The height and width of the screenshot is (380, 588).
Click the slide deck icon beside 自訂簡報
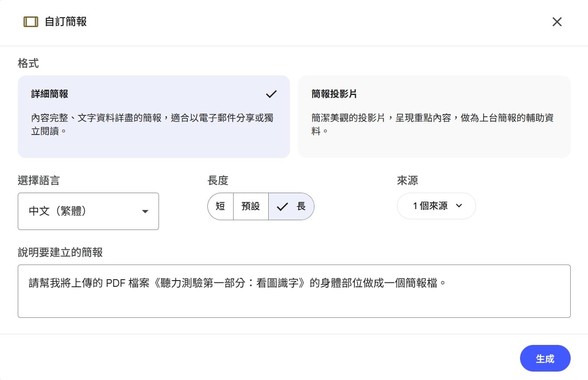pos(31,22)
